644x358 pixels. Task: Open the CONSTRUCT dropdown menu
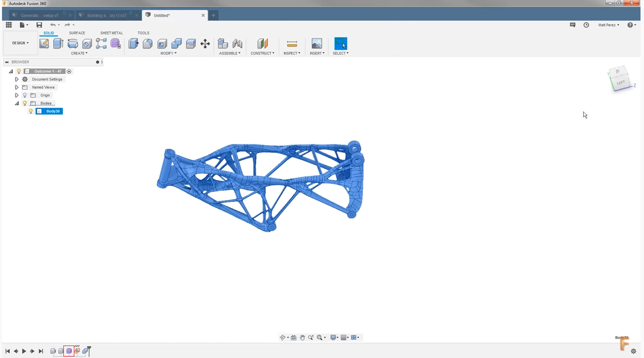coord(262,53)
